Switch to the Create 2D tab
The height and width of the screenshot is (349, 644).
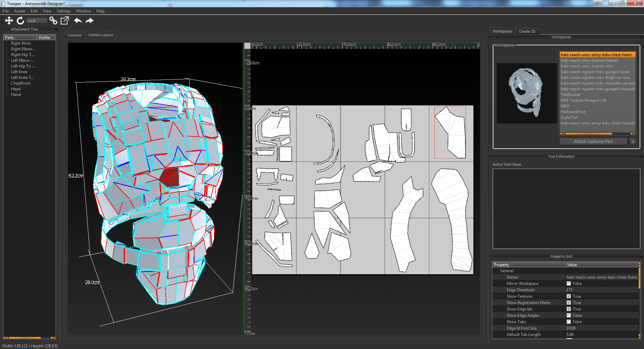pyautogui.click(x=527, y=32)
